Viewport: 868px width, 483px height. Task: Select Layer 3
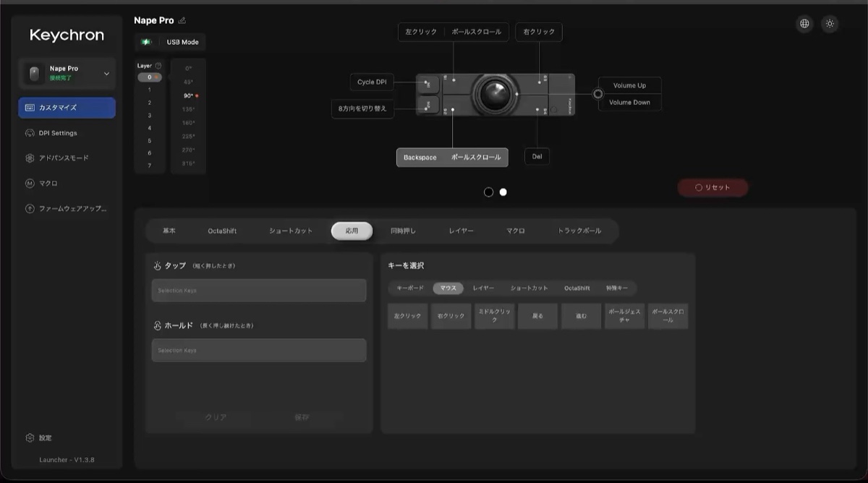[150, 115]
